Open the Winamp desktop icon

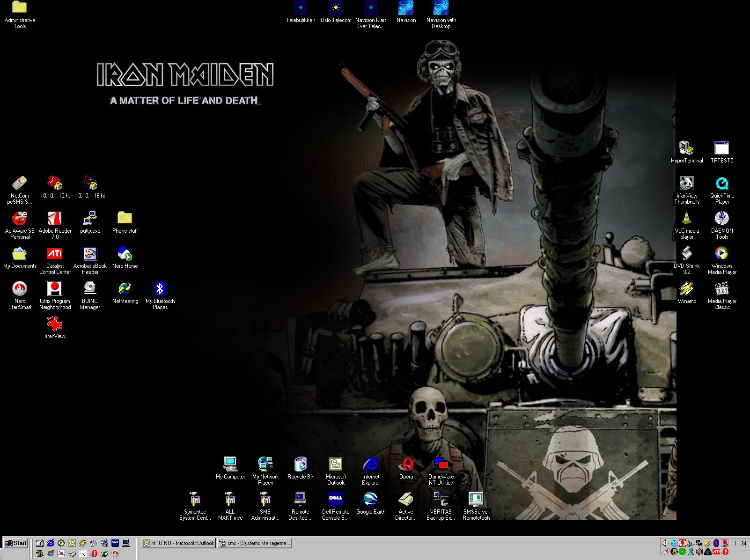[x=686, y=289]
